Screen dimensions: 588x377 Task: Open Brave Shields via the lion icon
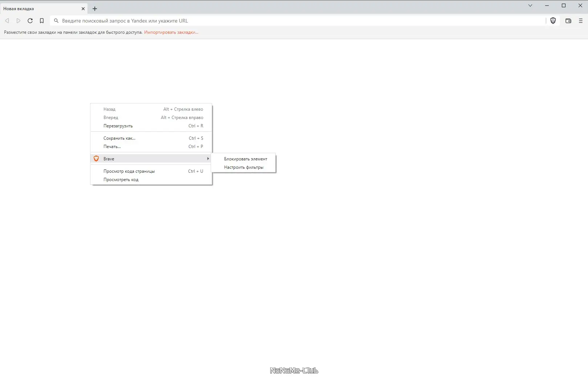[x=553, y=21]
